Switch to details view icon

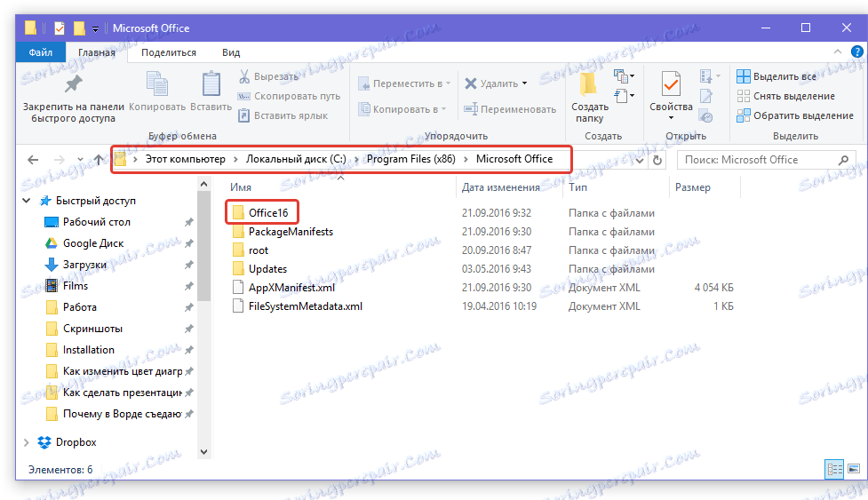pos(834,470)
